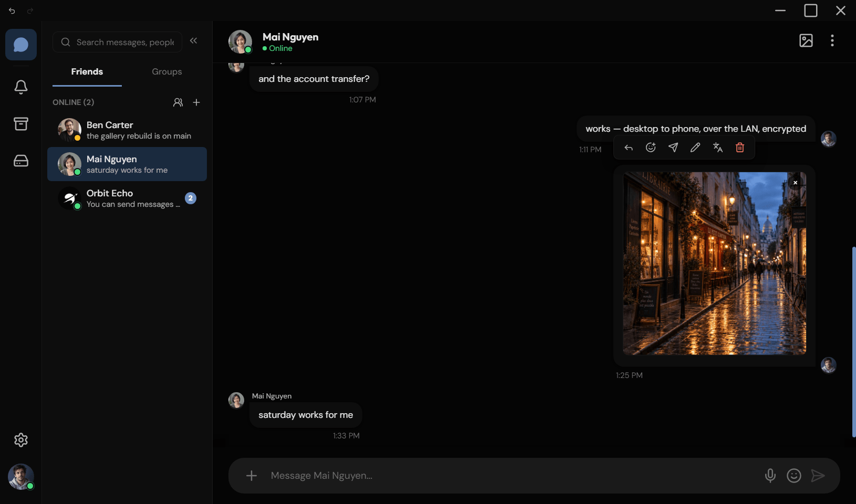Click the X on the photo
The image size is (856, 504).
(796, 183)
